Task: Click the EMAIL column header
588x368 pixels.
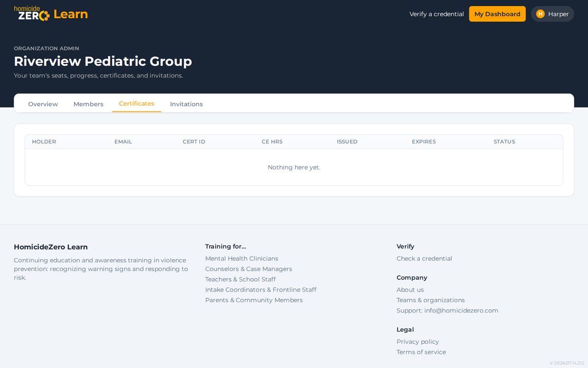Action: [123, 142]
